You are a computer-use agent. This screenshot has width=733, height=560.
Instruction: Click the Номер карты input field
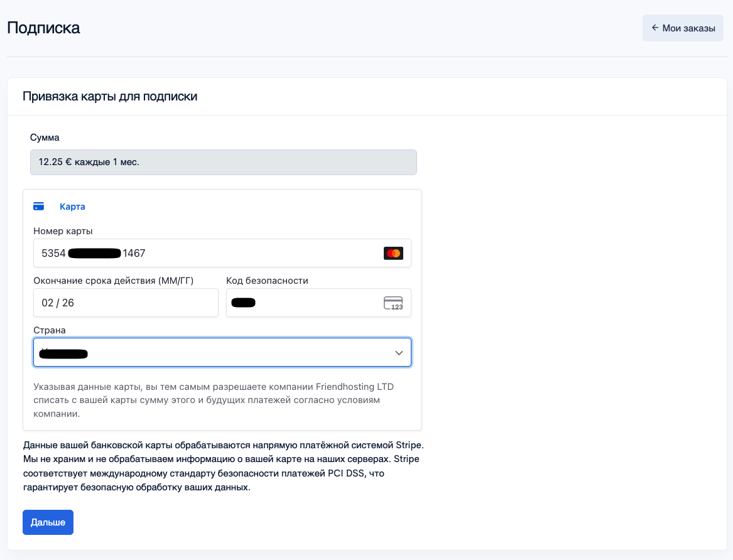click(x=222, y=253)
